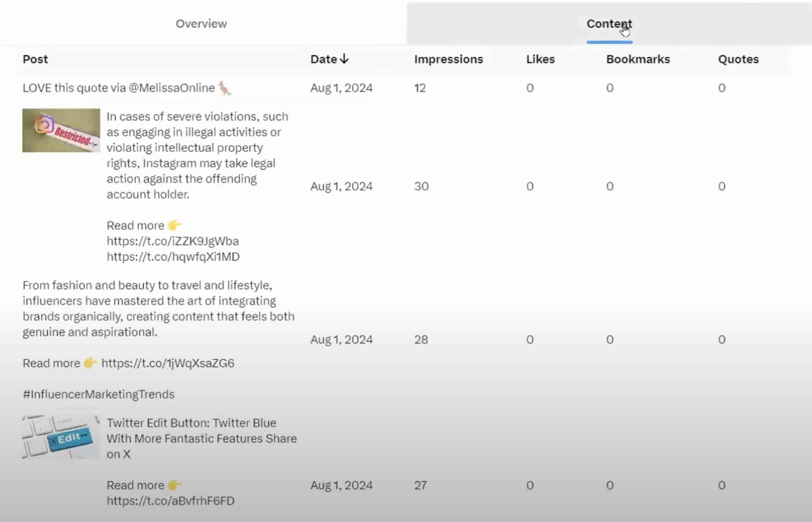Image resolution: width=812 pixels, height=522 pixels.
Task: Sort table by Impressions column header
Action: [448, 59]
